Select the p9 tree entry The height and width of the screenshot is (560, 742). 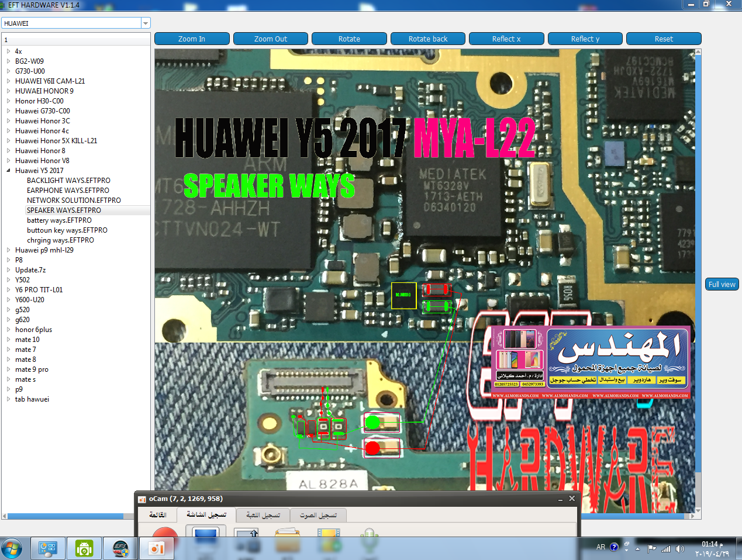pyautogui.click(x=19, y=389)
